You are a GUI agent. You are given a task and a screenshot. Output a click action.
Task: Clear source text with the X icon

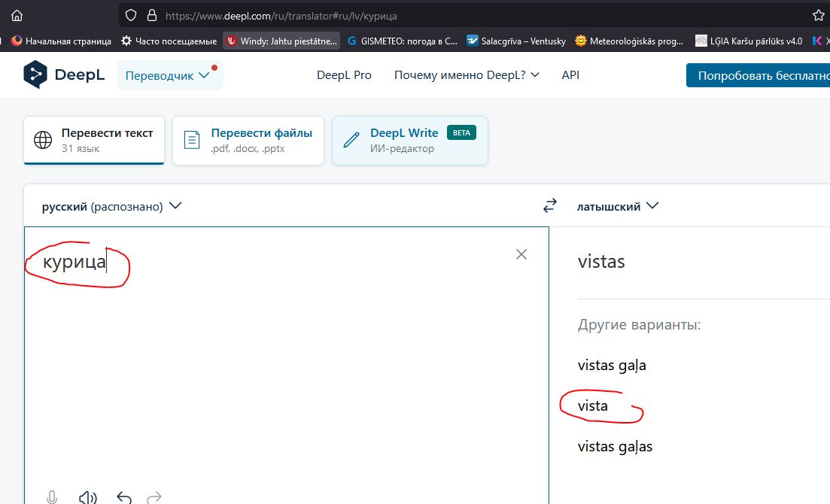coord(521,255)
